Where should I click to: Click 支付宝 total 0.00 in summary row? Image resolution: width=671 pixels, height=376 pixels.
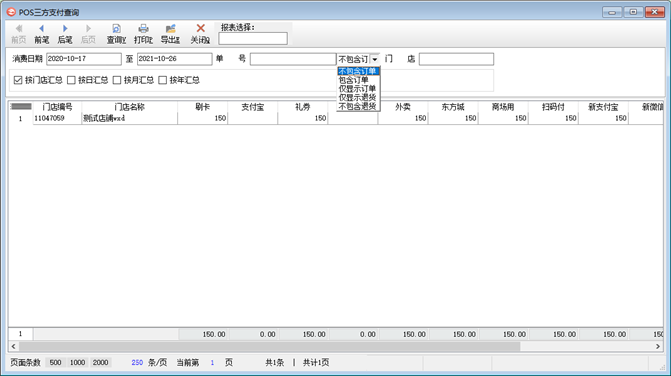253,335
